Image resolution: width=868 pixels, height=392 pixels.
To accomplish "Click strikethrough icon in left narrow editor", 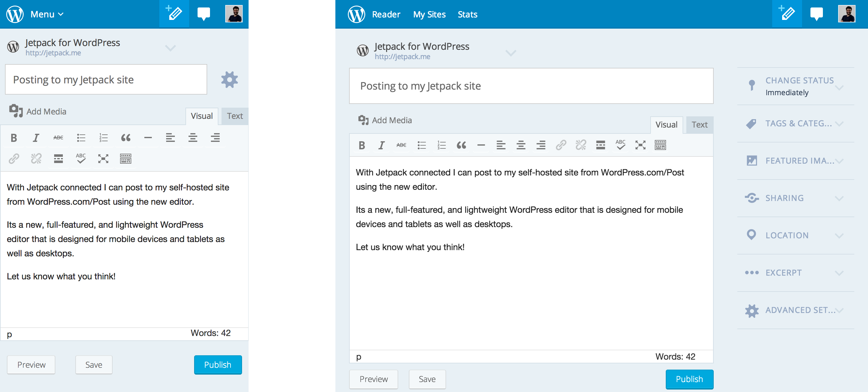I will coord(58,138).
